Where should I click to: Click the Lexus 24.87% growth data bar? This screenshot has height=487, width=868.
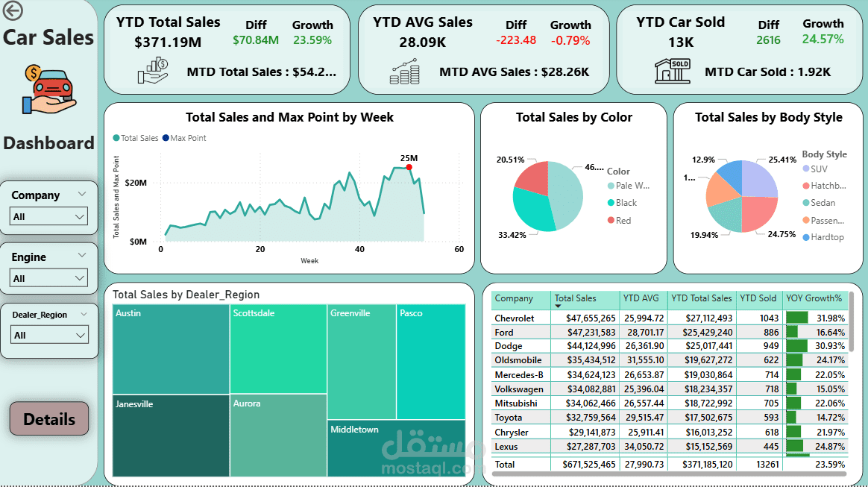pyautogui.click(x=794, y=446)
